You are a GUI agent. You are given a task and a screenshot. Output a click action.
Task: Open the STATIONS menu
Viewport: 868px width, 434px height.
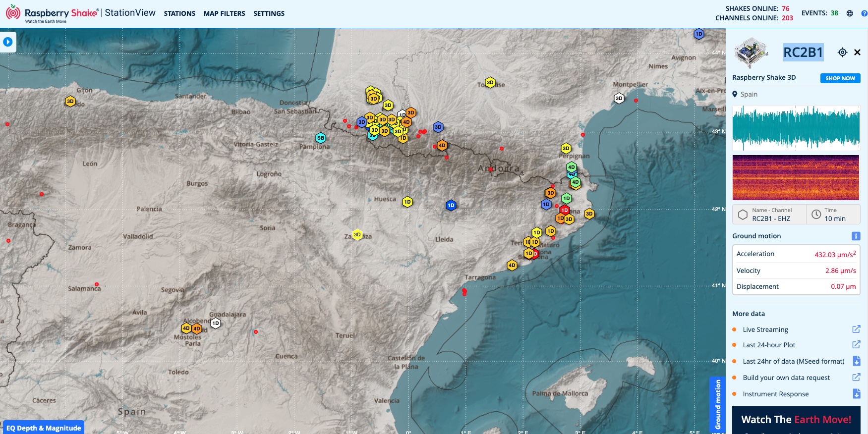pos(179,14)
